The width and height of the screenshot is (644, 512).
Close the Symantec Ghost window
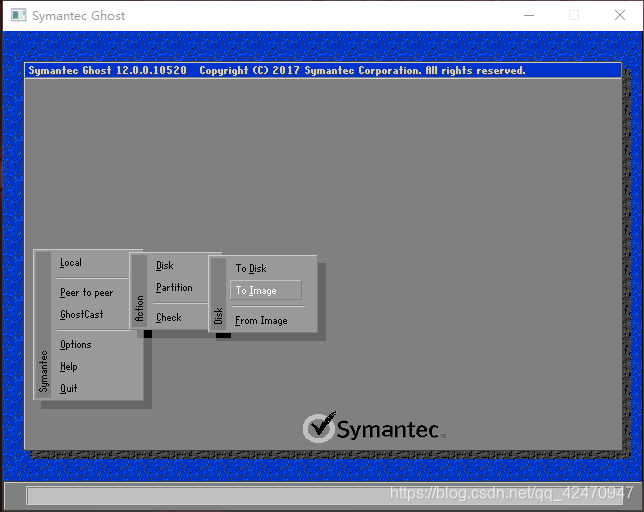(620, 16)
